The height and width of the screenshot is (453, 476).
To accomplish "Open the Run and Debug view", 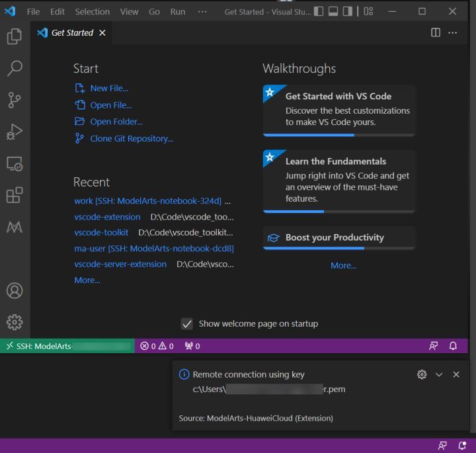I will [x=15, y=132].
